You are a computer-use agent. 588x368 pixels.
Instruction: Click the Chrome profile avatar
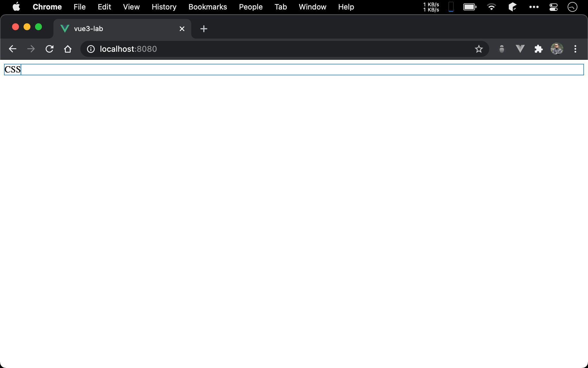pos(557,49)
